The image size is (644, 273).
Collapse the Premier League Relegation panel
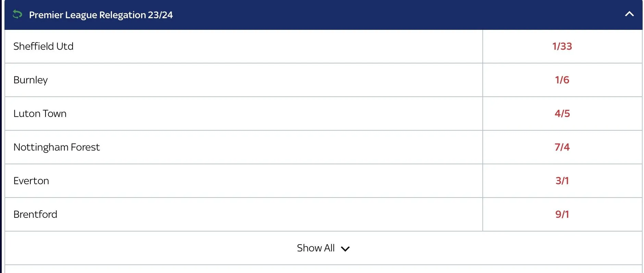click(629, 14)
